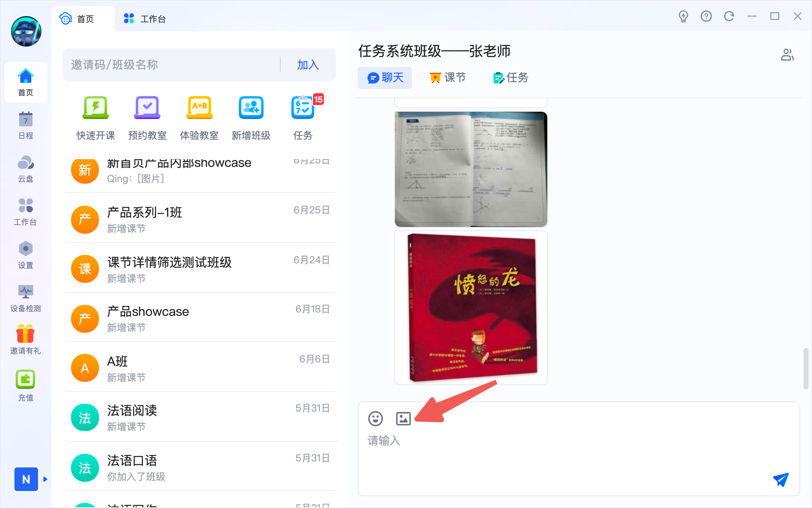Open the emoji picker
This screenshot has width=812, height=508.
point(376,418)
